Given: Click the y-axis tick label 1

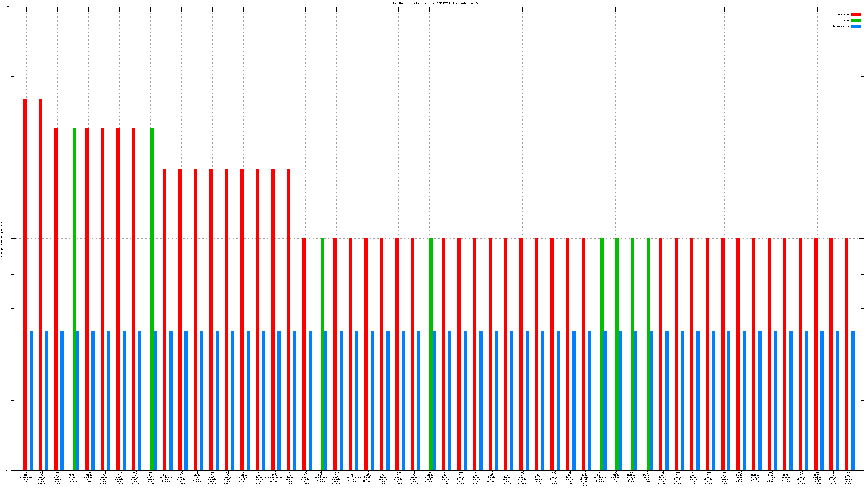Looking at the screenshot, I should (x=9, y=239).
